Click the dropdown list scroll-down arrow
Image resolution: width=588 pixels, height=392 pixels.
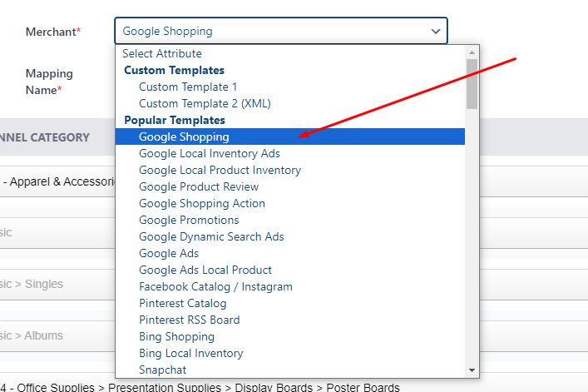472,370
